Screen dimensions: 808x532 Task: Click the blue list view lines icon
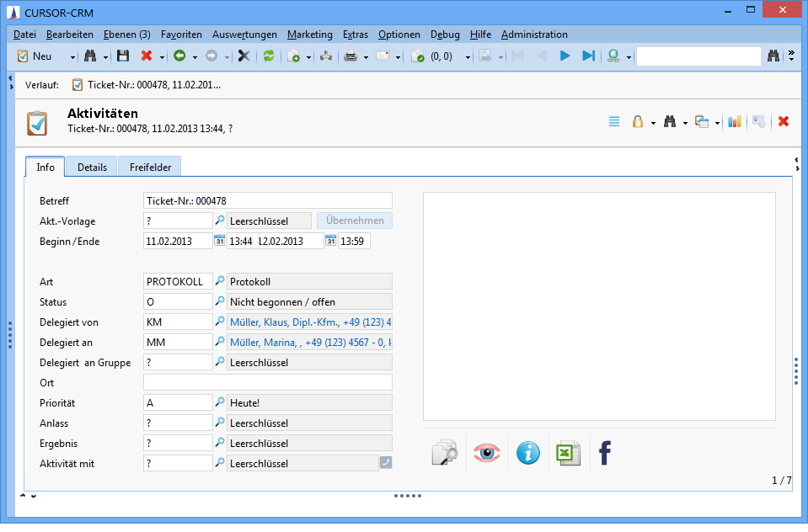pos(614,122)
